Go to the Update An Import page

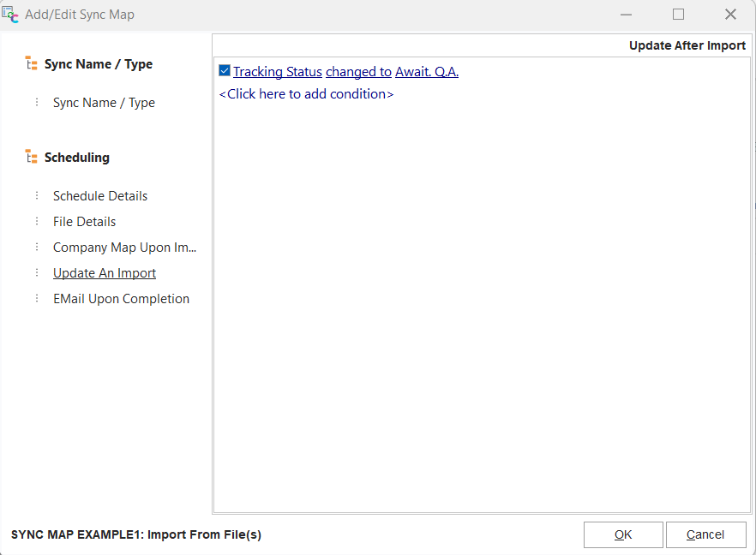tap(105, 273)
